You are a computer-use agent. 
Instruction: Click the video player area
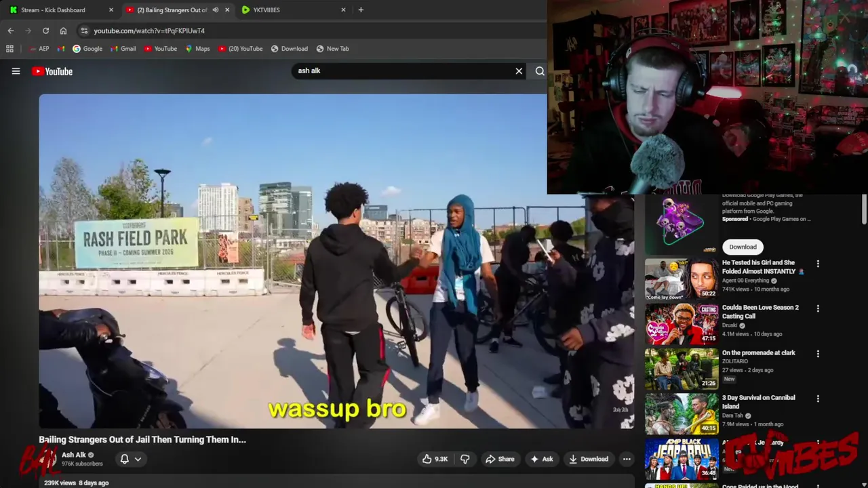[336, 261]
